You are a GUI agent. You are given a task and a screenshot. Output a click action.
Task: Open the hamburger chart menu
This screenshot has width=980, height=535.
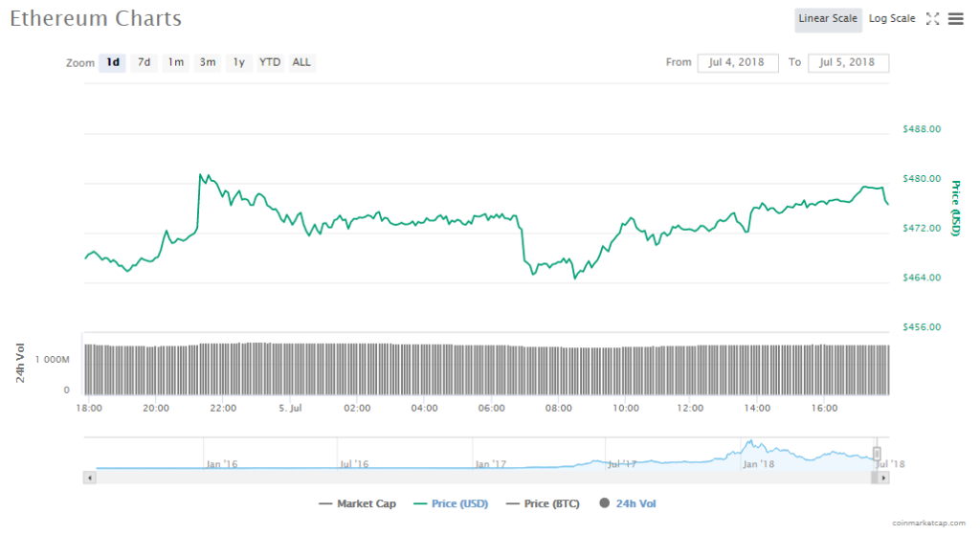click(955, 19)
